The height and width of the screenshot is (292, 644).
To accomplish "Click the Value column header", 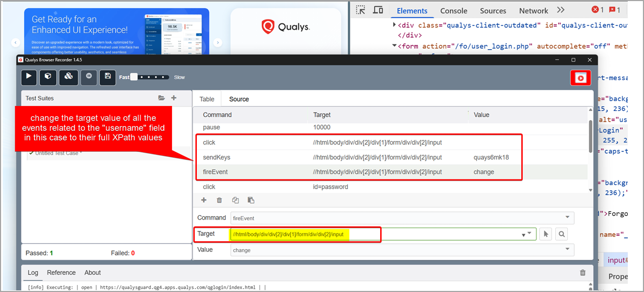I will [481, 115].
